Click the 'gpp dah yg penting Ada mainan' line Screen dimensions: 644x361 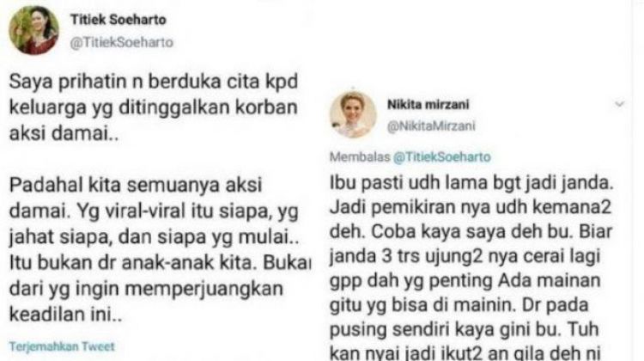click(x=465, y=280)
